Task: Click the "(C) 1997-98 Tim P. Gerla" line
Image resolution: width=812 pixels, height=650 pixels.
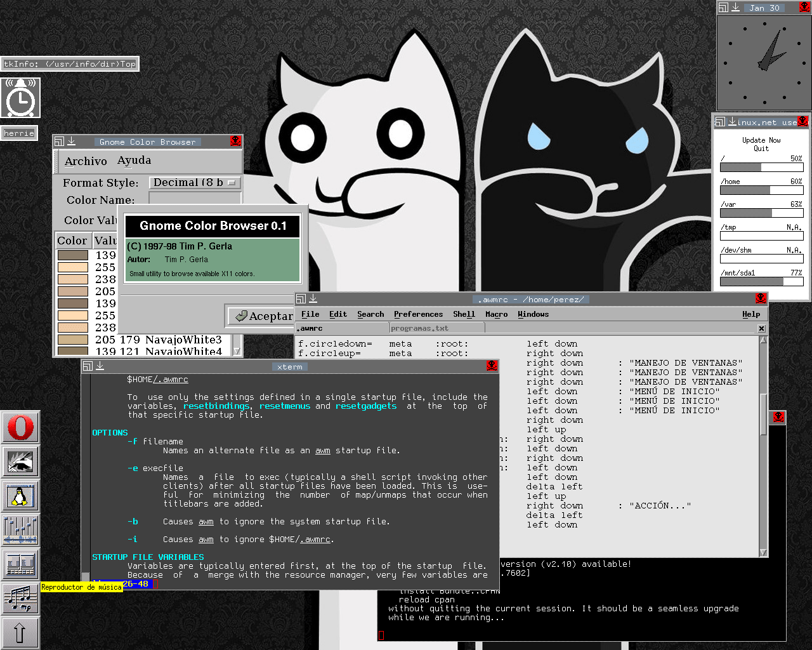Action: [180, 246]
